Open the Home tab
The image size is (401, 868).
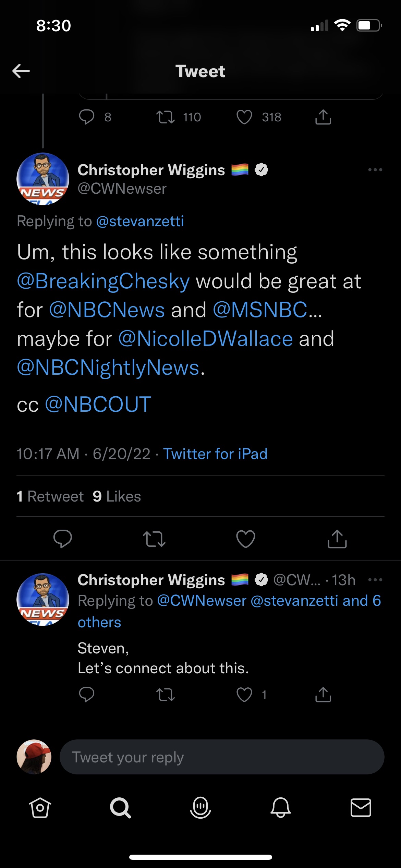click(40, 808)
